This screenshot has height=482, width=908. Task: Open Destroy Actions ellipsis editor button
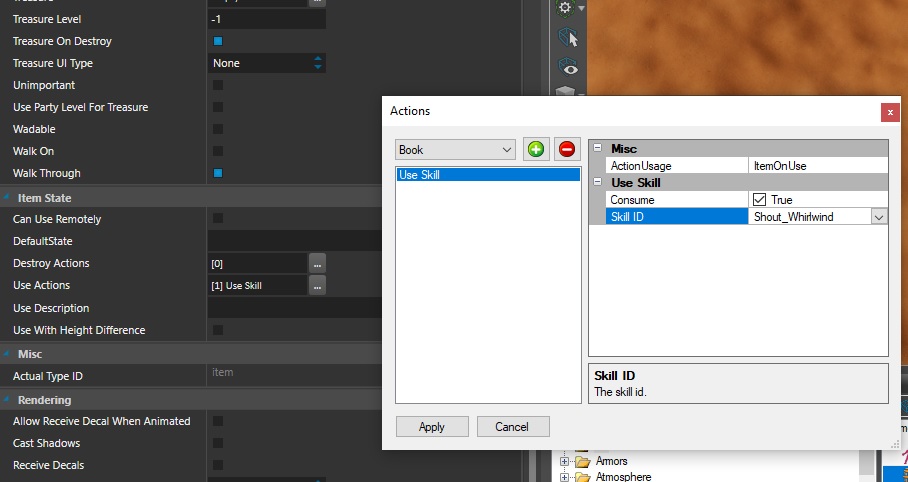[x=317, y=264]
